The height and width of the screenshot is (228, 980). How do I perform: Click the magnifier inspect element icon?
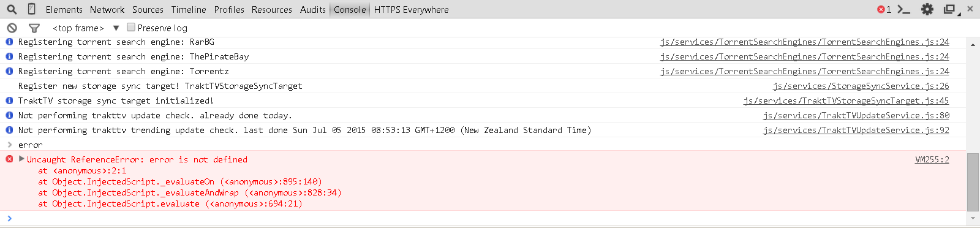pyautogui.click(x=12, y=9)
